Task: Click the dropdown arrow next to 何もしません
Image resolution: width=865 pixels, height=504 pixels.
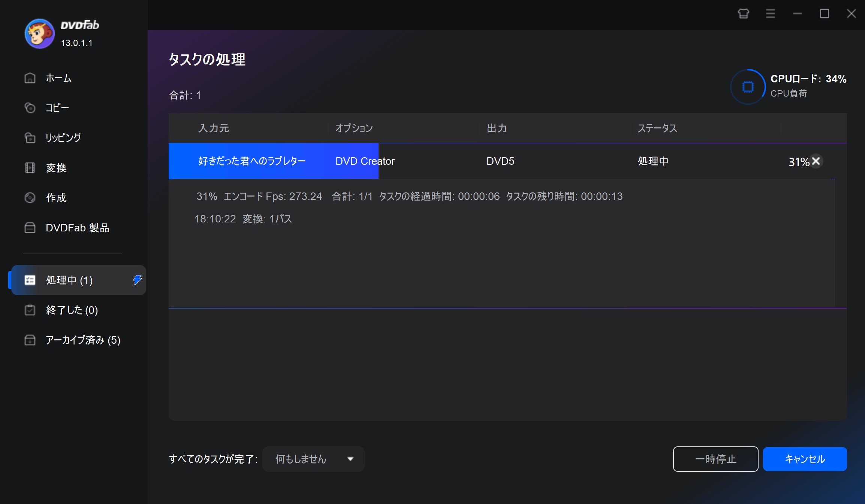Action: click(350, 459)
